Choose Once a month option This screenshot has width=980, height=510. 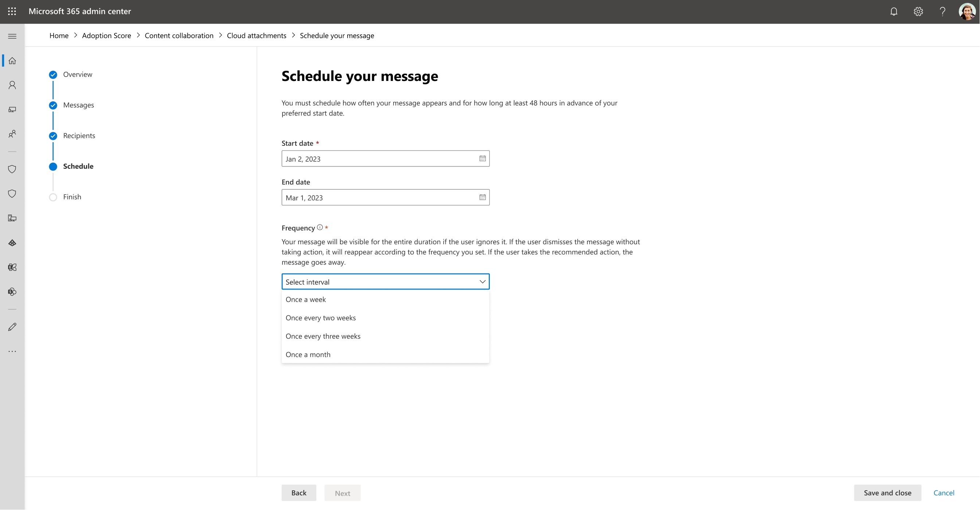point(308,355)
